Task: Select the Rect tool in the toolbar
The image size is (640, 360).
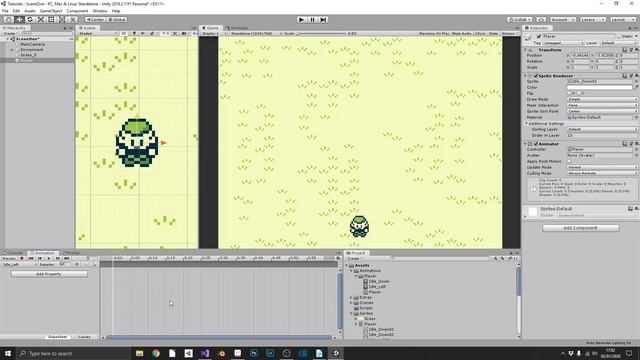Action: (x=51, y=19)
